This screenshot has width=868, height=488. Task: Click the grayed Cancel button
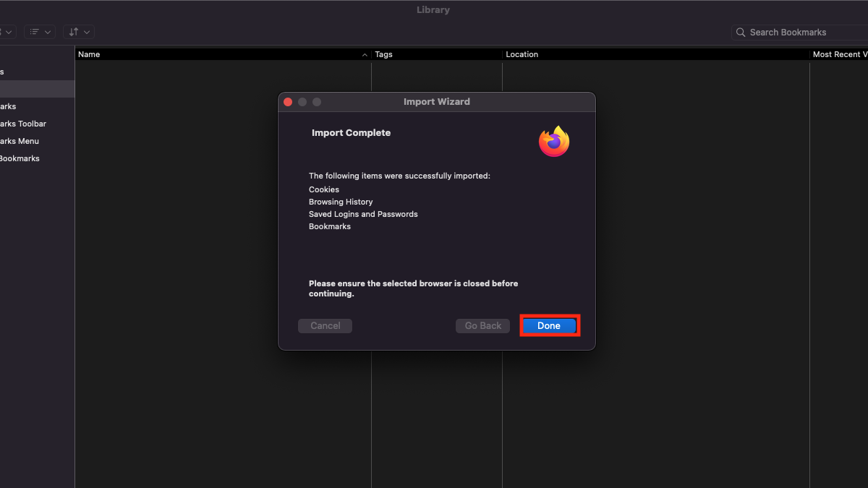(325, 326)
